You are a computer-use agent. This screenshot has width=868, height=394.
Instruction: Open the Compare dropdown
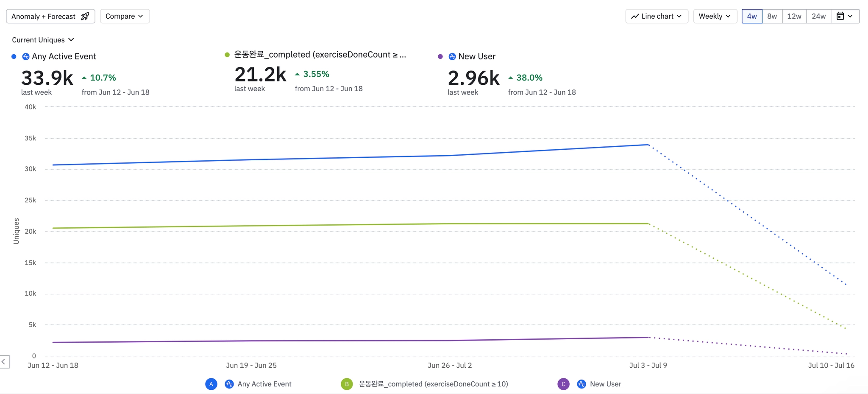click(x=125, y=16)
